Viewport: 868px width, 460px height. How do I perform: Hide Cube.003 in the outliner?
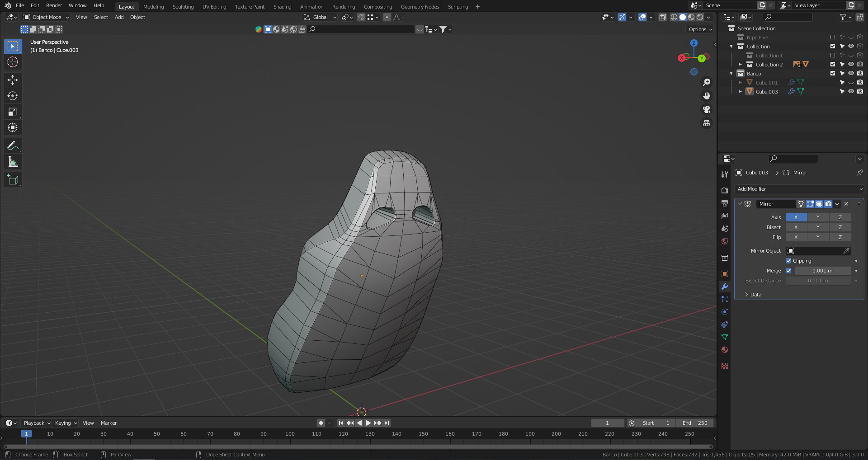(851, 91)
